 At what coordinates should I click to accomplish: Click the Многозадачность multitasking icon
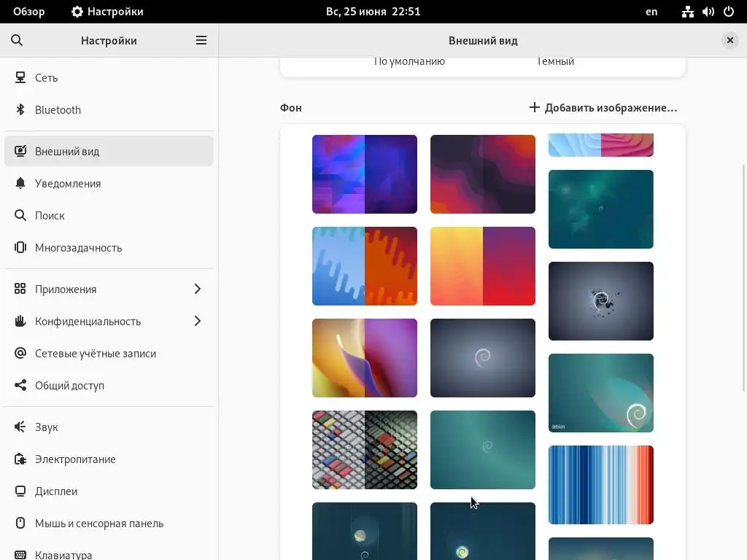(20, 247)
